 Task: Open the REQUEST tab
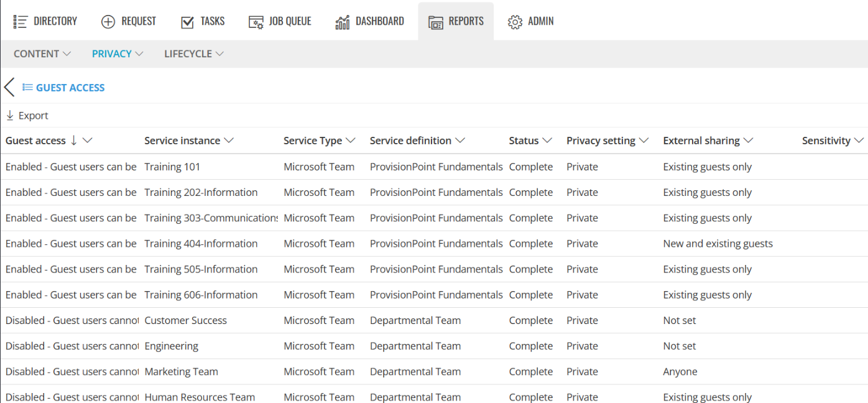(129, 22)
